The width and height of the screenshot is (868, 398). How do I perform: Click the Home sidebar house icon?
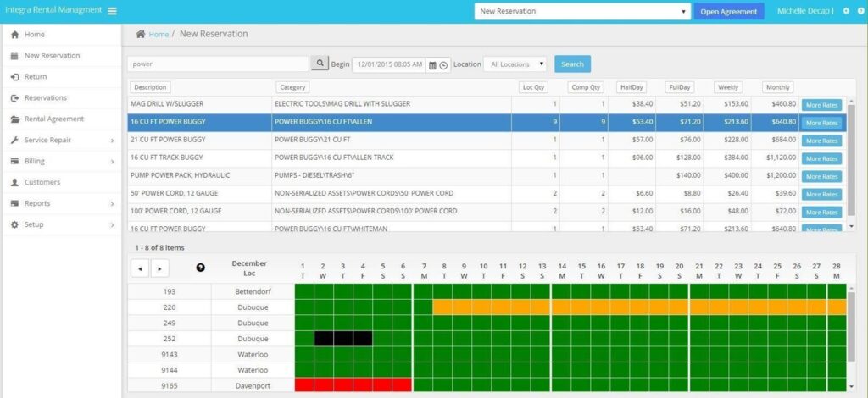click(15, 34)
